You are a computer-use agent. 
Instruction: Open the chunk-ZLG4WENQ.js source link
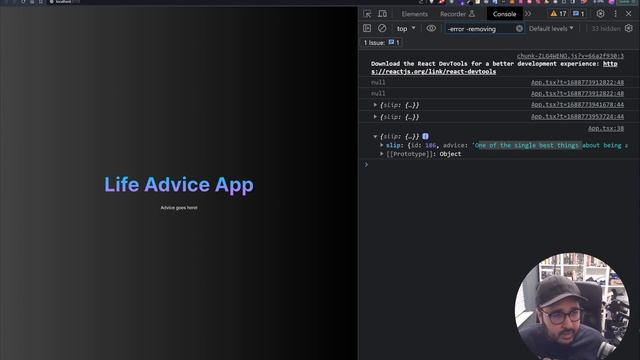570,56
